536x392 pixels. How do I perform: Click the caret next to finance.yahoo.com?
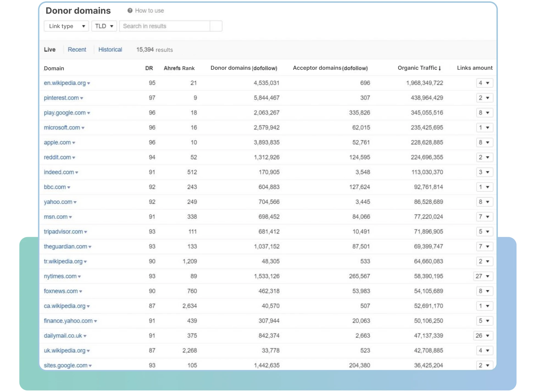(95, 321)
